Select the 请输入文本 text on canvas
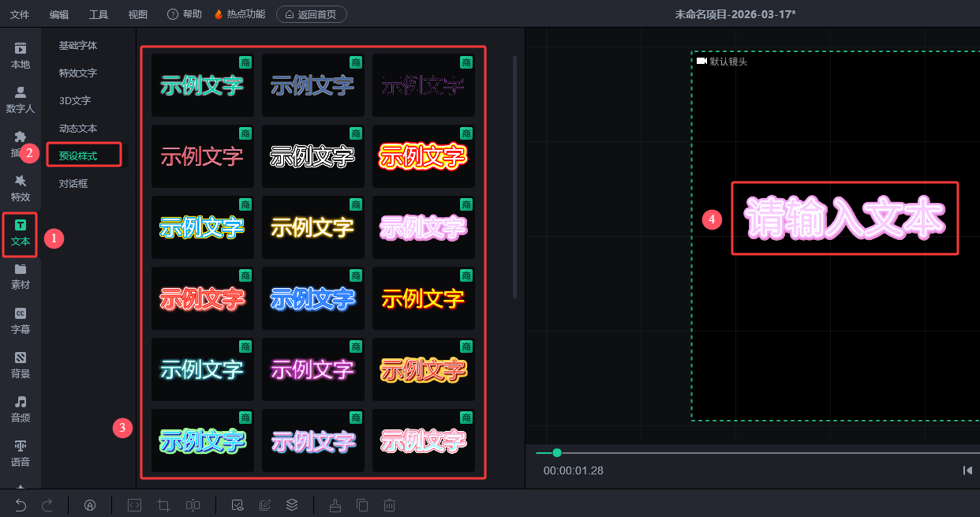The image size is (980, 517). [x=844, y=218]
